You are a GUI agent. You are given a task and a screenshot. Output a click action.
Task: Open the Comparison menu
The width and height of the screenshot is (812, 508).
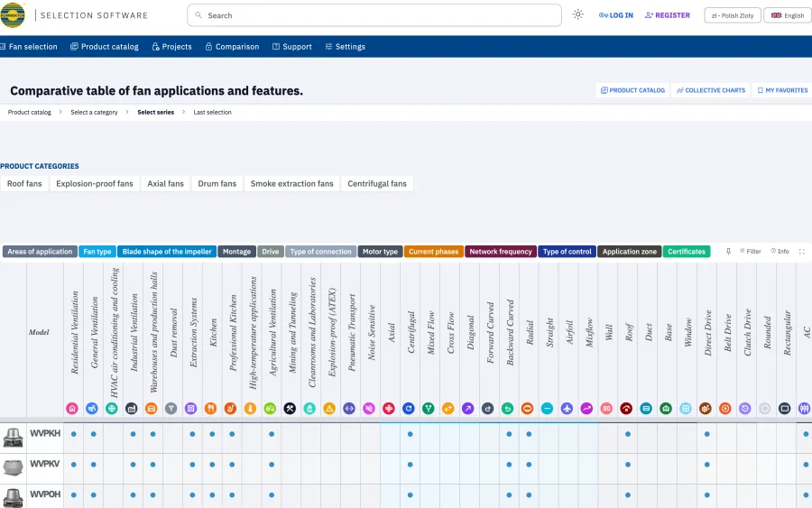[x=232, y=47]
